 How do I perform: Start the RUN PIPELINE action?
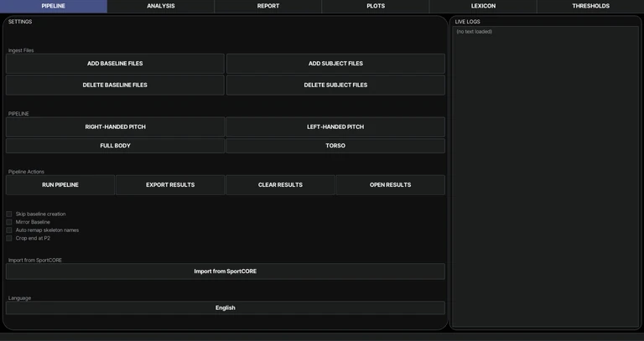[x=60, y=185]
